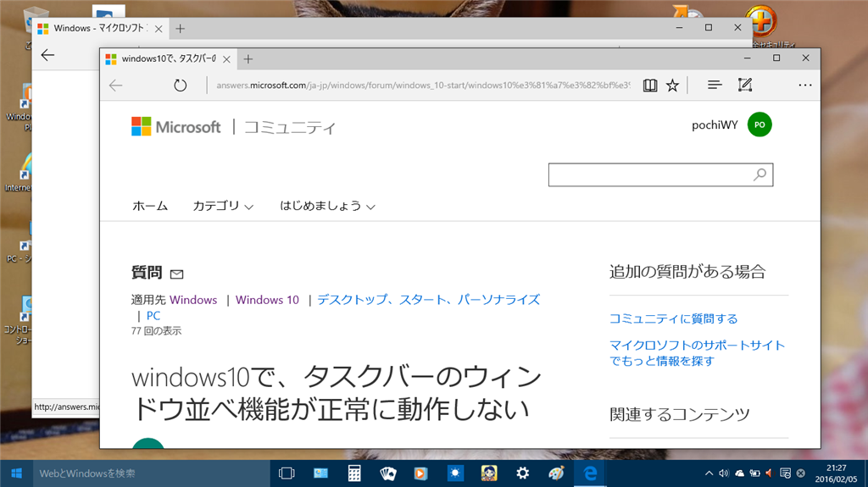868x487 pixels.
Task: Open the Edge Hub panel
Action: click(715, 85)
